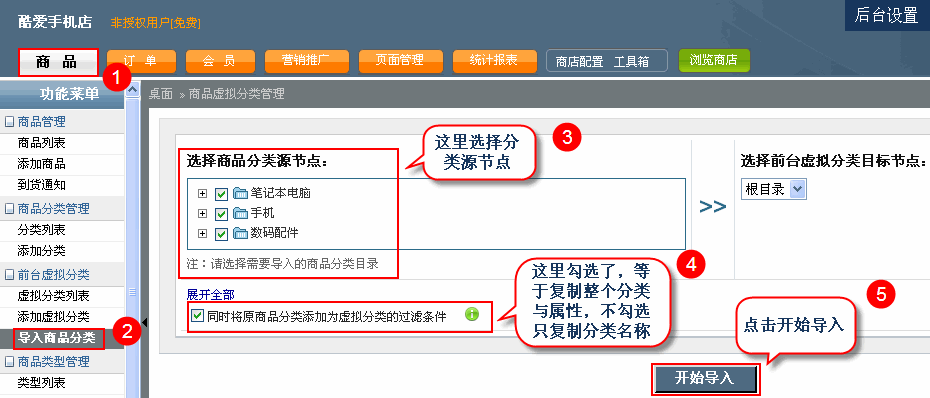930x398 pixels.
Task: Click the 浏览商店 button
Action: pos(714,61)
